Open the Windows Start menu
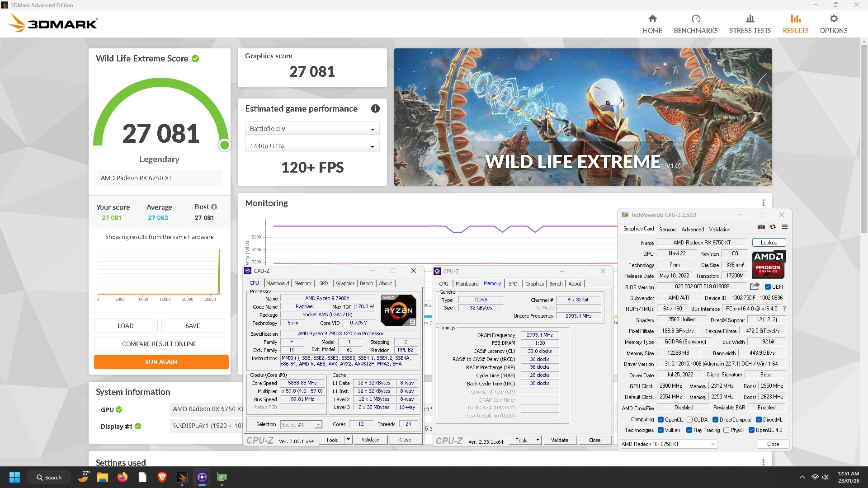Image resolution: width=868 pixels, height=488 pixels. pyautogui.click(x=14, y=477)
